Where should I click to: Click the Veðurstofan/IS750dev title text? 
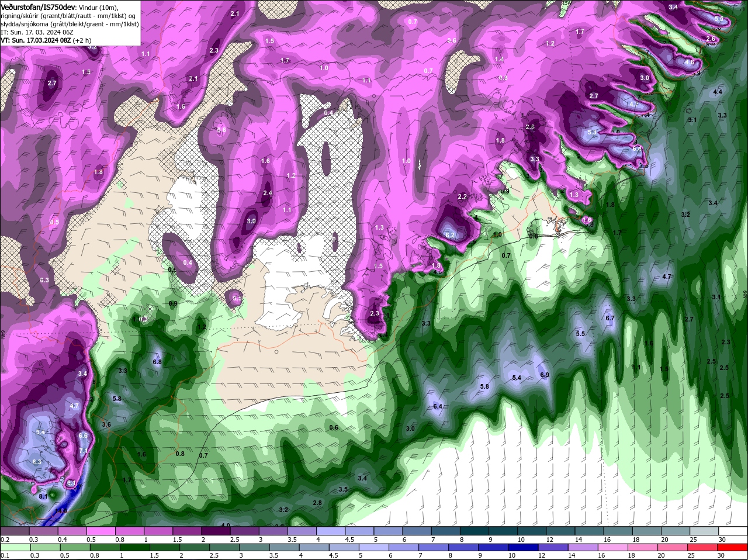[x=38, y=6]
